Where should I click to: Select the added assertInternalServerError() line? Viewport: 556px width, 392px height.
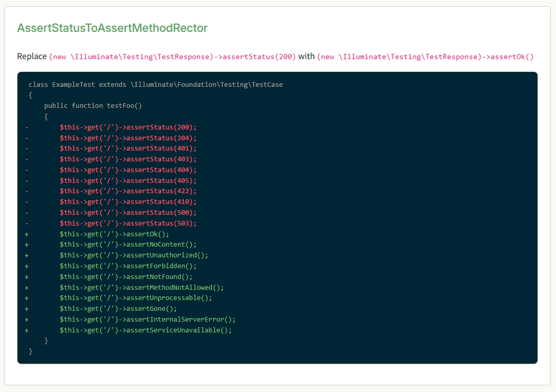(x=147, y=320)
